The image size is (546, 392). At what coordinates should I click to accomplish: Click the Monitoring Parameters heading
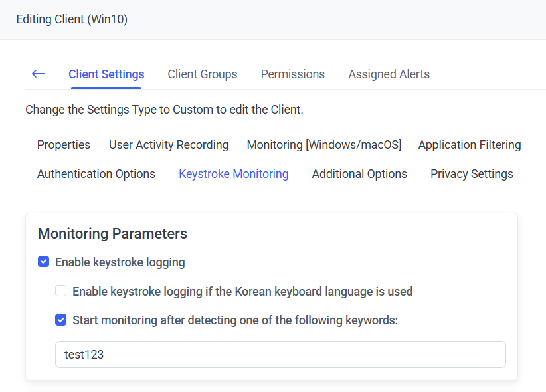(112, 234)
